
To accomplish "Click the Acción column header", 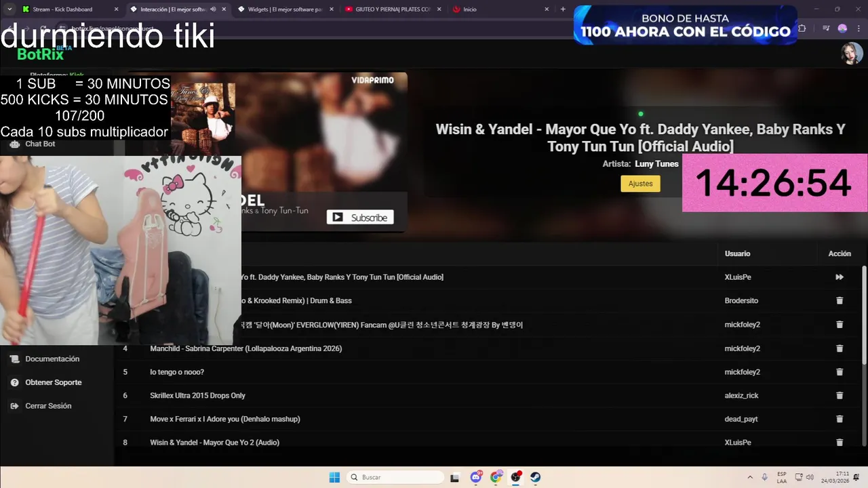I will [840, 253].
